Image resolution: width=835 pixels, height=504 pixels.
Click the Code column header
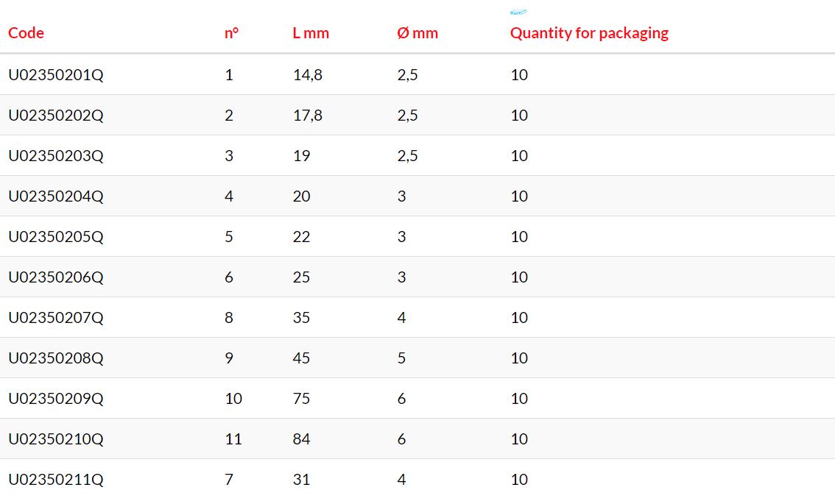click(27, 33)
